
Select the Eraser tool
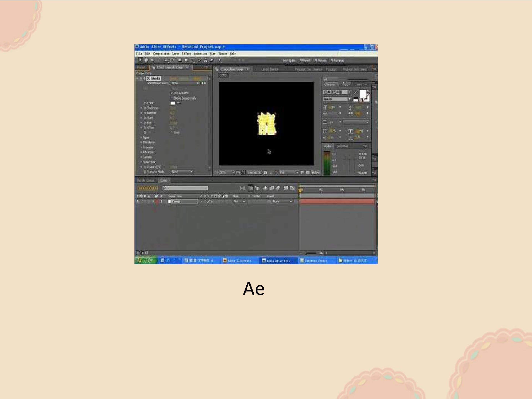pos(212,60)
